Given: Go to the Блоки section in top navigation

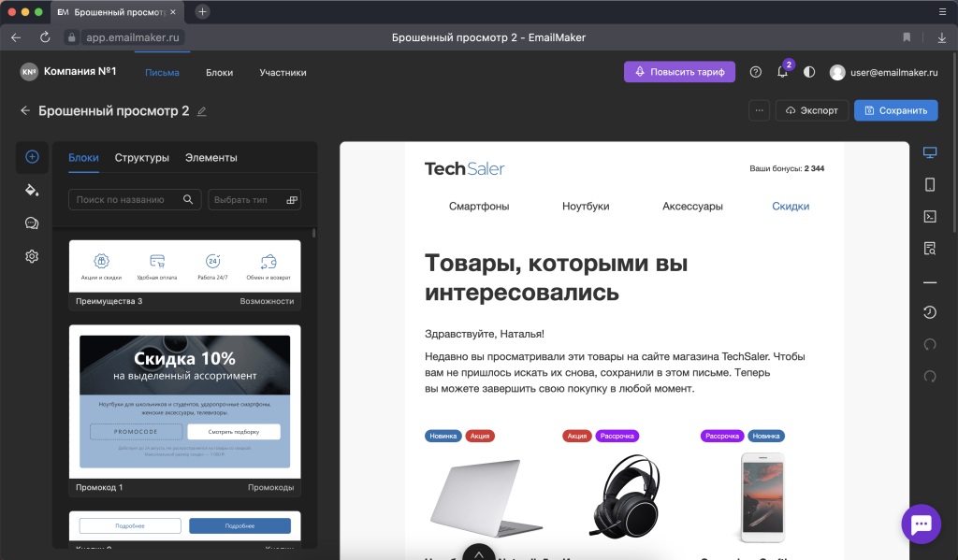Looking at the screenshot, I should tap(219, 72).
